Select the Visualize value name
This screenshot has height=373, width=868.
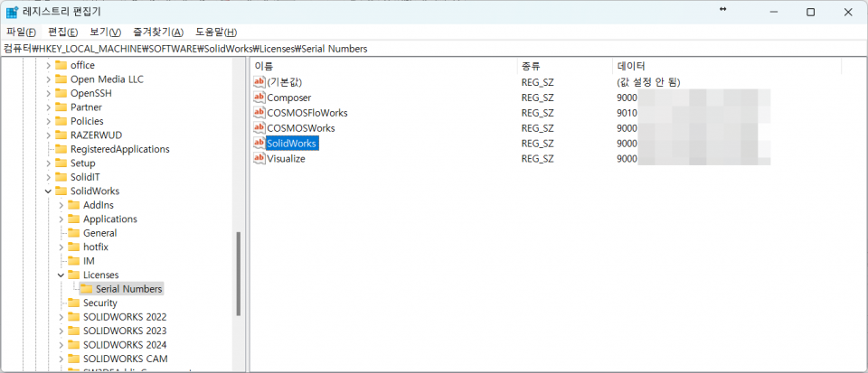pos(287,159)
